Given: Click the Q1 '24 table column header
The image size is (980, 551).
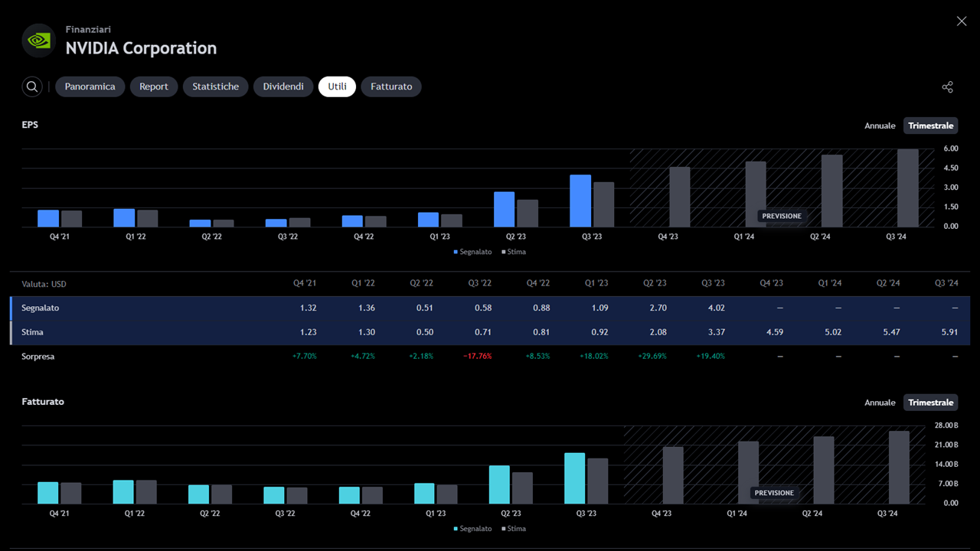Looking at the screenshot, I should [x=830, y=283].
